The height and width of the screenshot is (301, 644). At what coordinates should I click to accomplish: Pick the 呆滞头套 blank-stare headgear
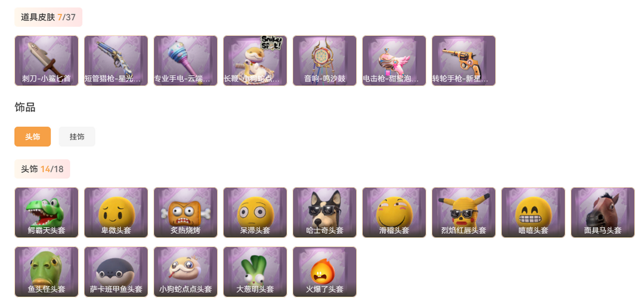(x=255, y=213)
